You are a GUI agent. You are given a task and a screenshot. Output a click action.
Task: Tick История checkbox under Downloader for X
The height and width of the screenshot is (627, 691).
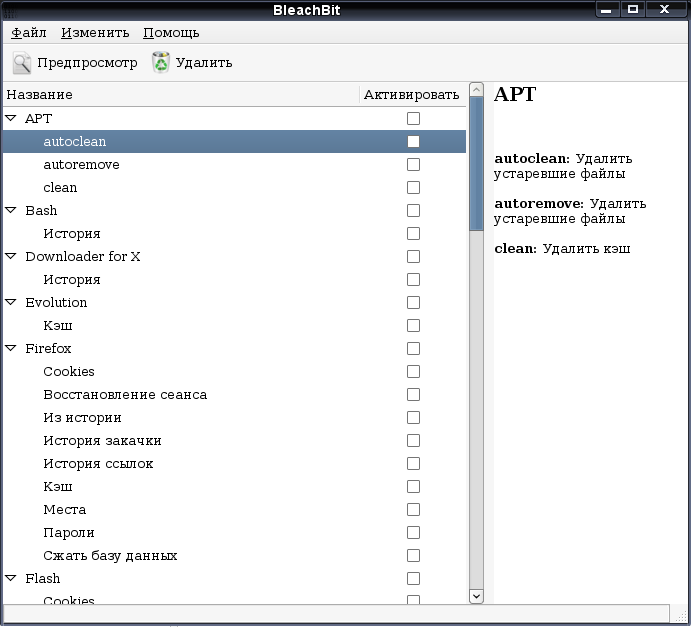(x=413, y=279)
